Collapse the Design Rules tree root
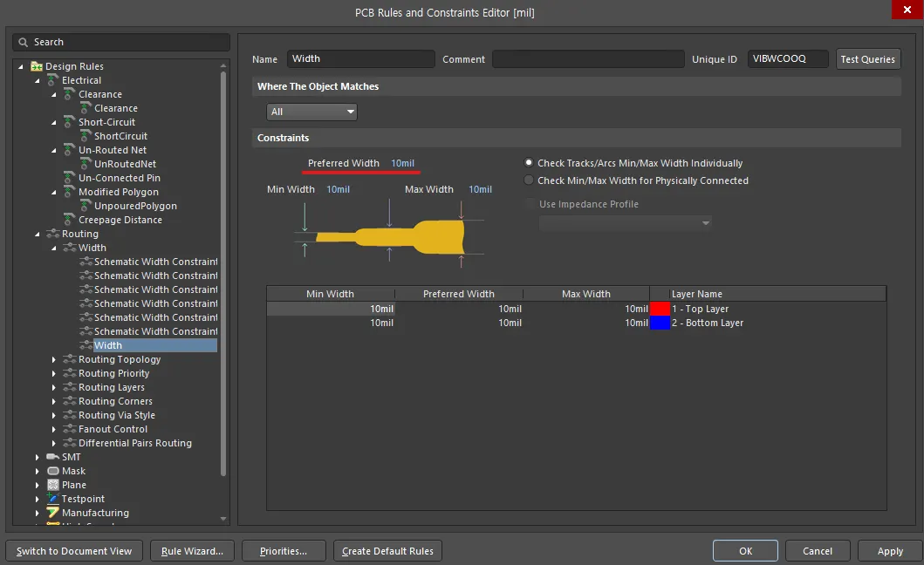 click(x=21, y=66)
